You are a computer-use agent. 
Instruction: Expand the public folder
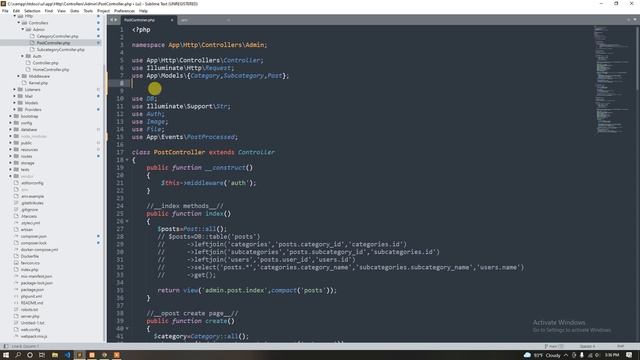tap(10, 143)
